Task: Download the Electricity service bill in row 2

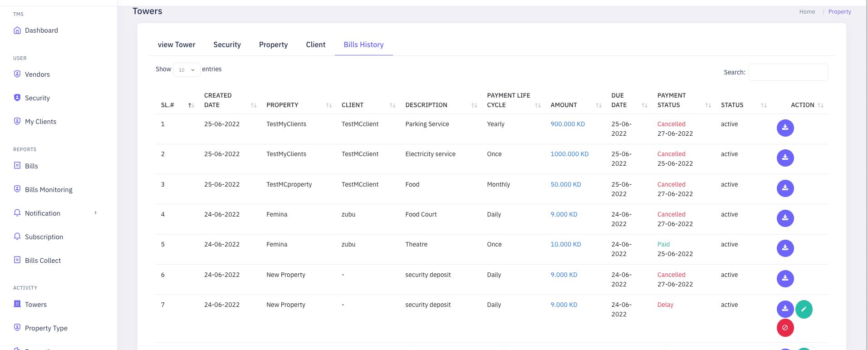Action: (785, 158)
